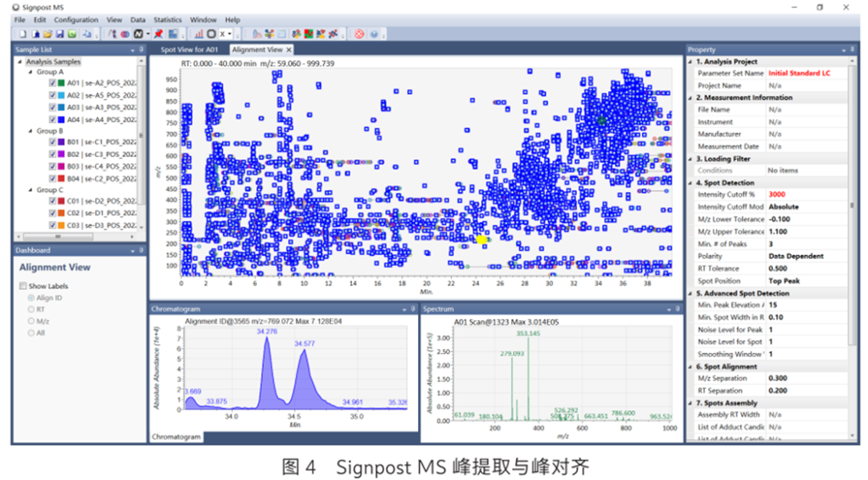Select the bottom Chromatogram tab
The width and height of the screenshot is (868, 480).
(176, 437)
